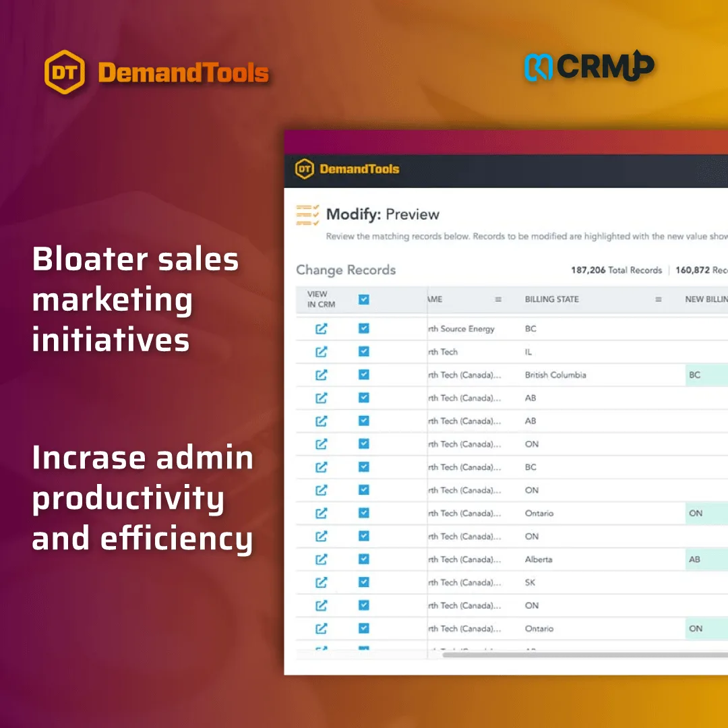Open the BILLING STATE column filter menu
728x728 pixels.
(x=659, y=299)
